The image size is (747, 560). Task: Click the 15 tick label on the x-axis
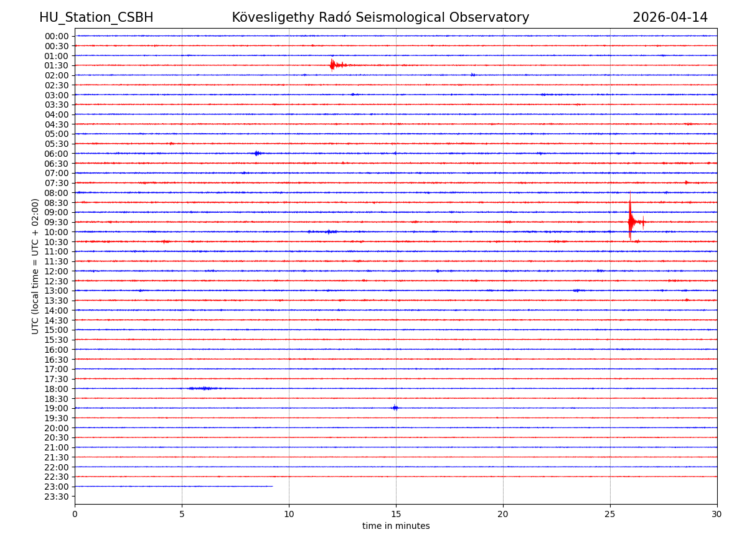(396, 515)
